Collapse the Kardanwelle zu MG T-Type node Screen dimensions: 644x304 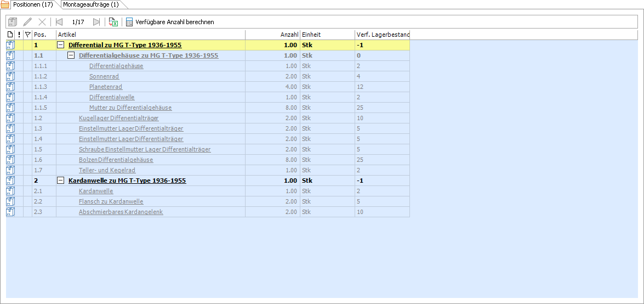(x=61, y=181)
